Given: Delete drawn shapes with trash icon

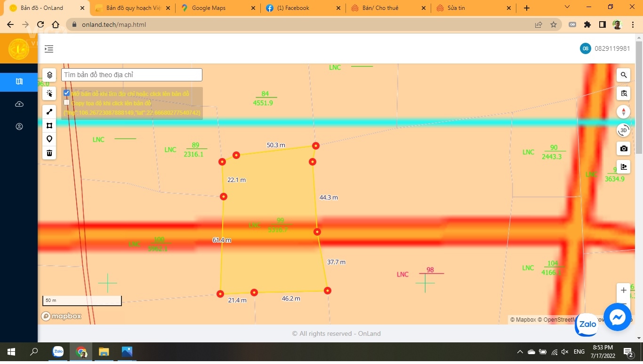Looking at the screenshot, I should 49,153.
